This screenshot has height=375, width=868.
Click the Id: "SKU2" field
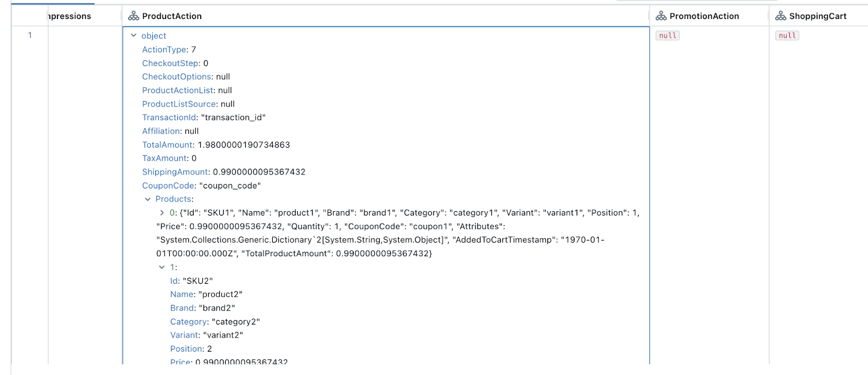point(192,281)
